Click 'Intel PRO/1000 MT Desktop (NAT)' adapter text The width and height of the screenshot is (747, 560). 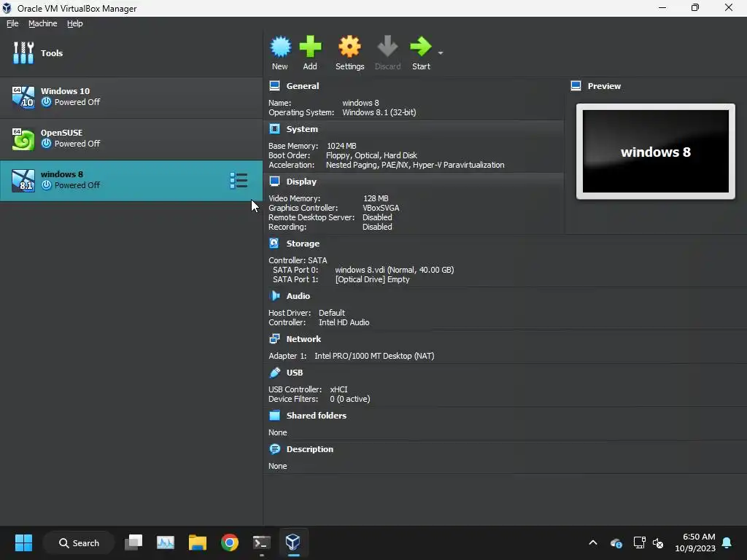point(374,356)
